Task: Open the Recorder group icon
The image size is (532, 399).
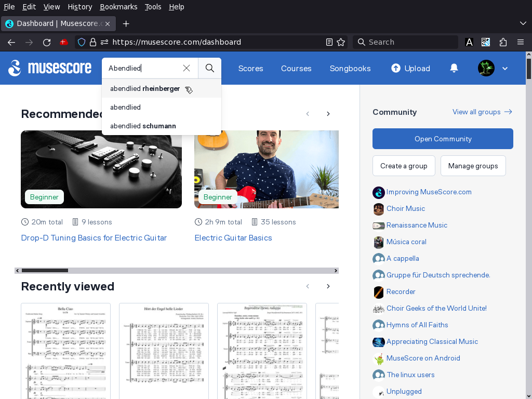Action: coord(378,292)
